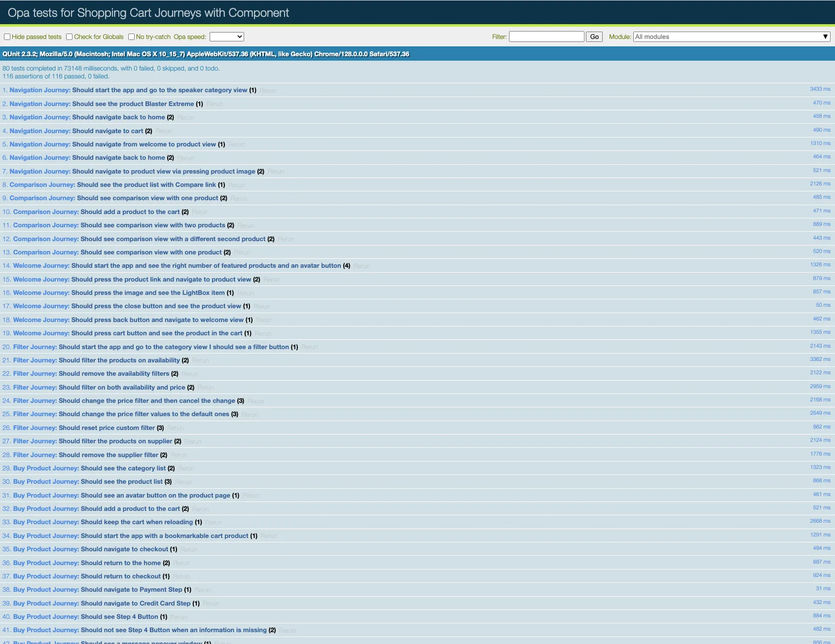Enable the Hide passed tests checkbox
This screenshot has height=644, width=835.
pyautogui.click(x=7, y=37)
